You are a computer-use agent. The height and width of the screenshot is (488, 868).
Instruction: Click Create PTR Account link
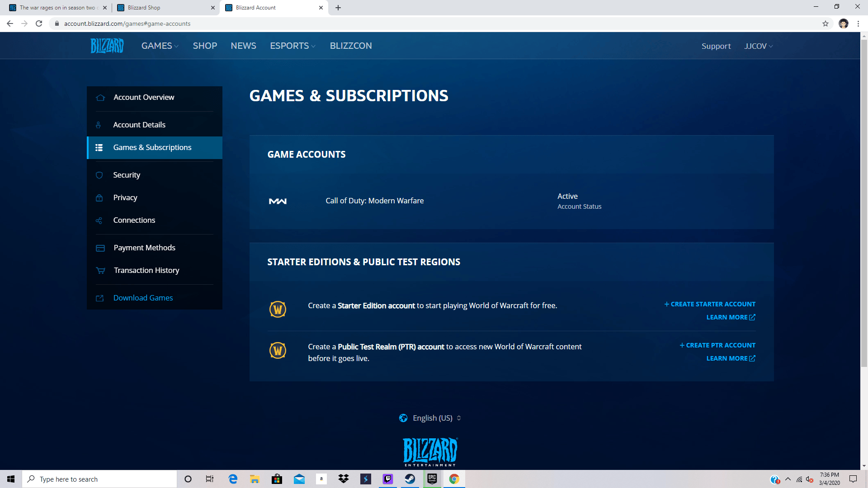717,345
